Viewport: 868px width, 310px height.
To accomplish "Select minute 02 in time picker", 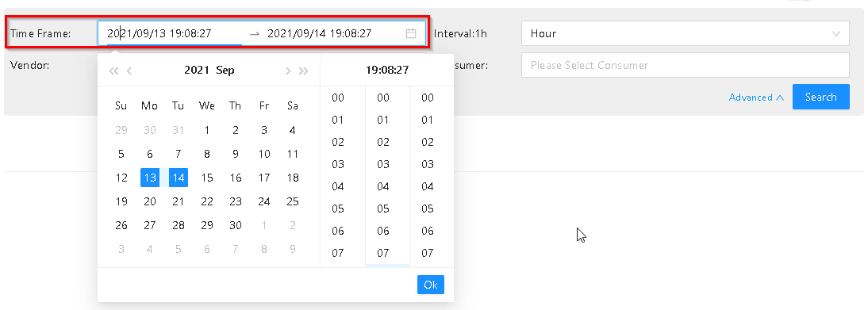I will [x=383, y=142].
